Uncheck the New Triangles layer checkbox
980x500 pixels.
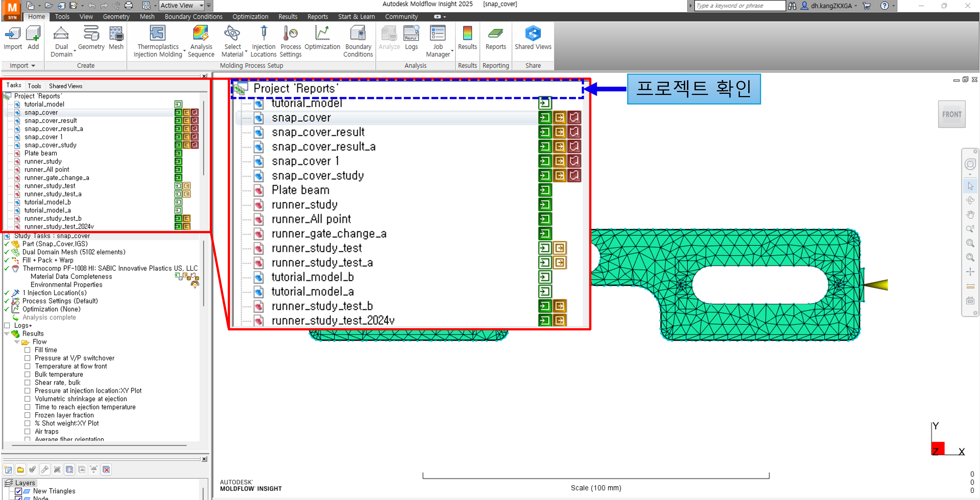(x=18, y=491)
